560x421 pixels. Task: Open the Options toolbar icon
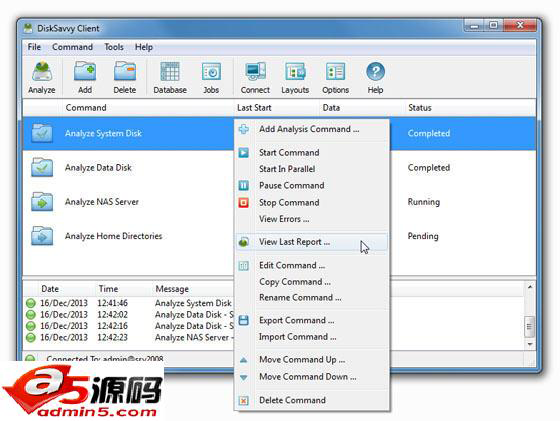point(335,71)
